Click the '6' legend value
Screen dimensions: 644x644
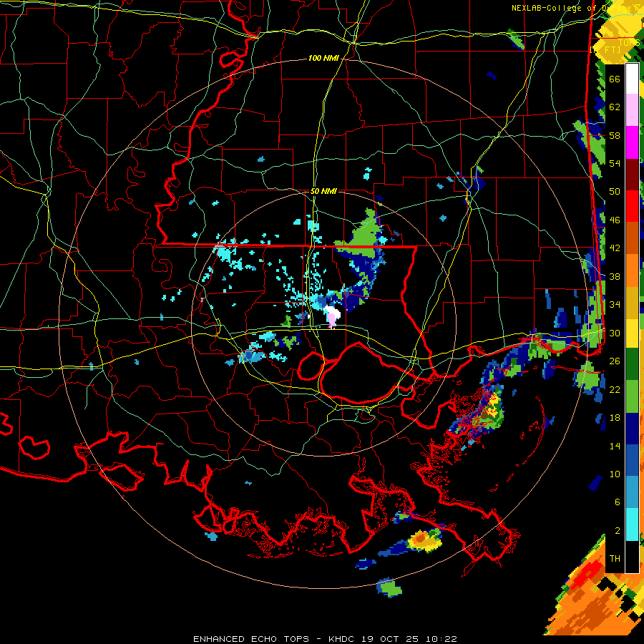pos(618,502)
